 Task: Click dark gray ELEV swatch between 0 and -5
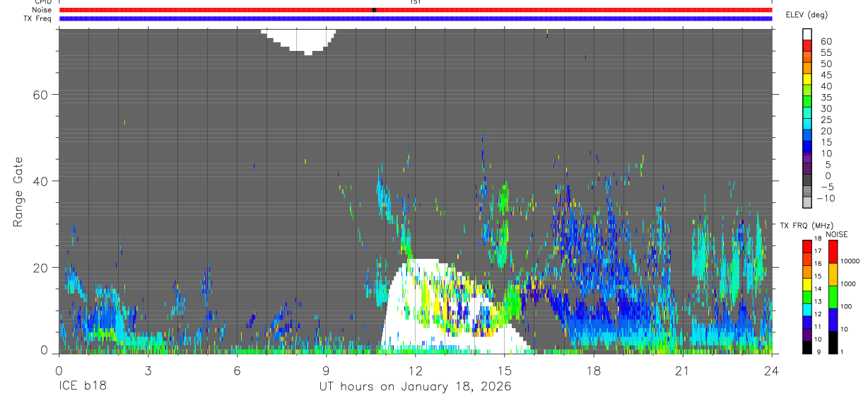(807, 181)
